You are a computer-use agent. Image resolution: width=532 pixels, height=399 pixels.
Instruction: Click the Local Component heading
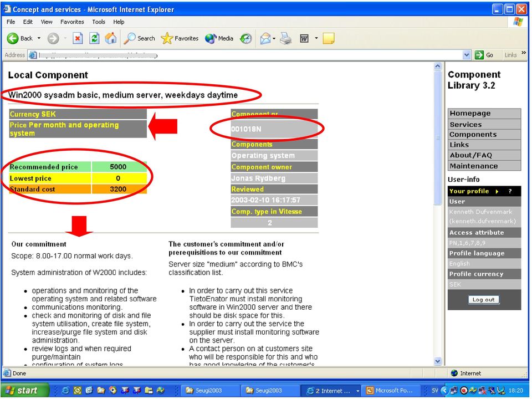48,75
